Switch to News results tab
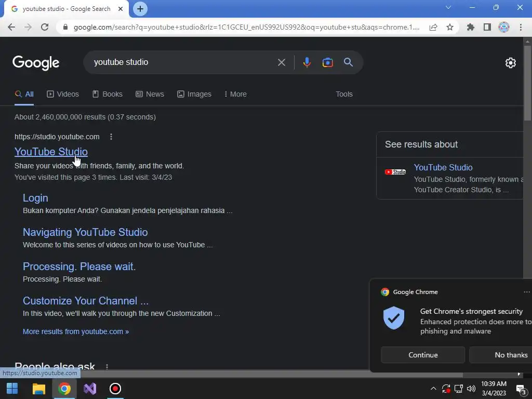 click(x=150, y=95)
